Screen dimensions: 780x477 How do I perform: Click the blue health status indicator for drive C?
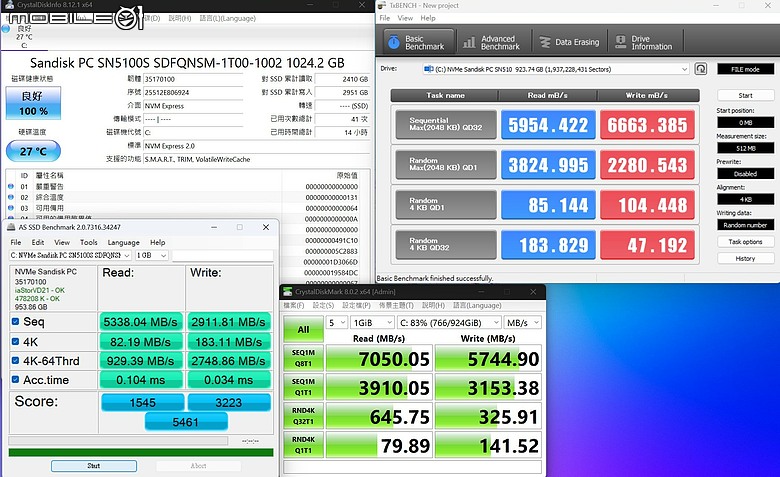tap(5, 29)
